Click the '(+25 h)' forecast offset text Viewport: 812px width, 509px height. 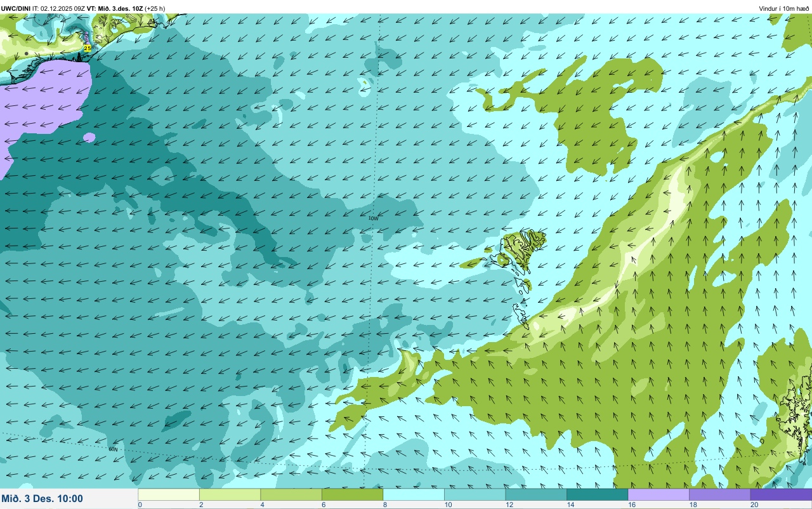tap(155, 8)
